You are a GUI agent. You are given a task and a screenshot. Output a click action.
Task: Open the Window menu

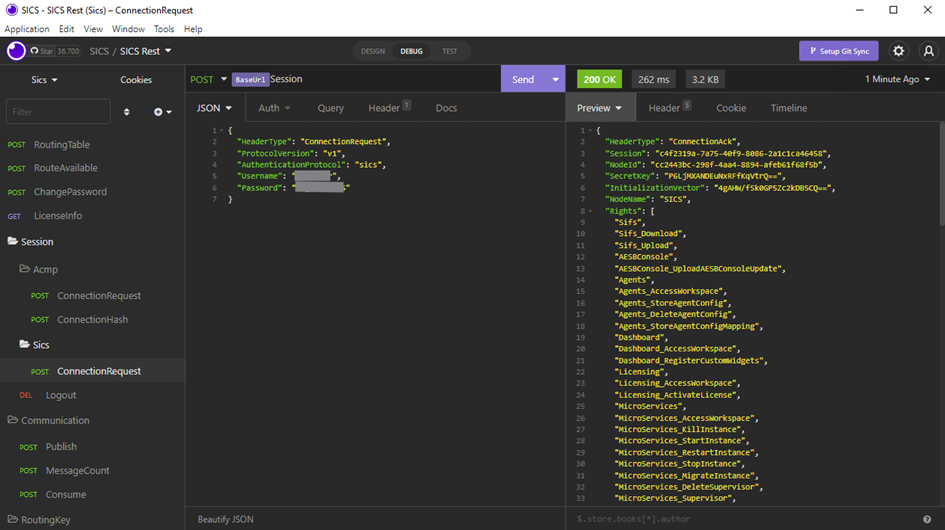[x=128, y=29]
